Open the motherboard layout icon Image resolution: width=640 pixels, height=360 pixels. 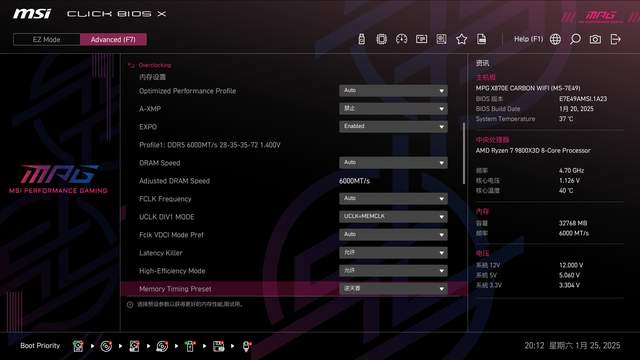pyautogui.click(x=441, y=39)
